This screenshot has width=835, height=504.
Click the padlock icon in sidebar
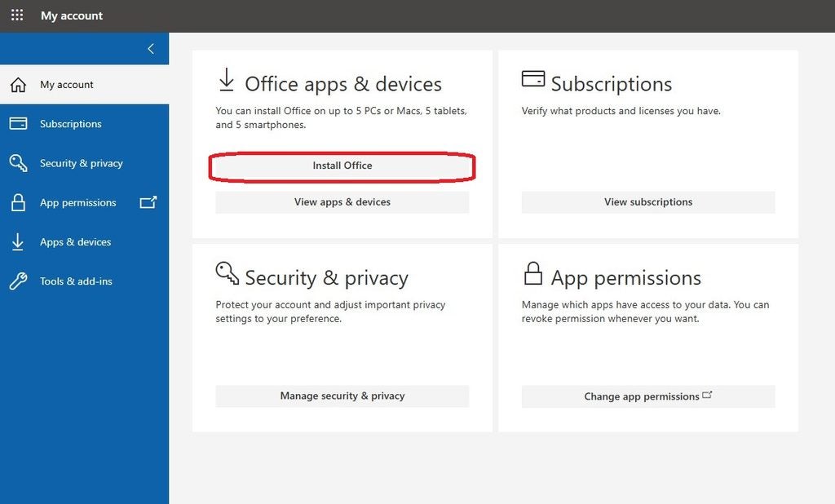18,202
